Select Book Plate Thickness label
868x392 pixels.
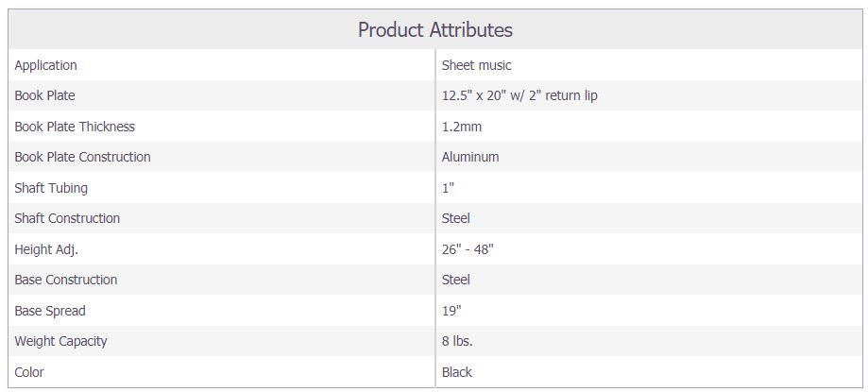coord(75,127)
